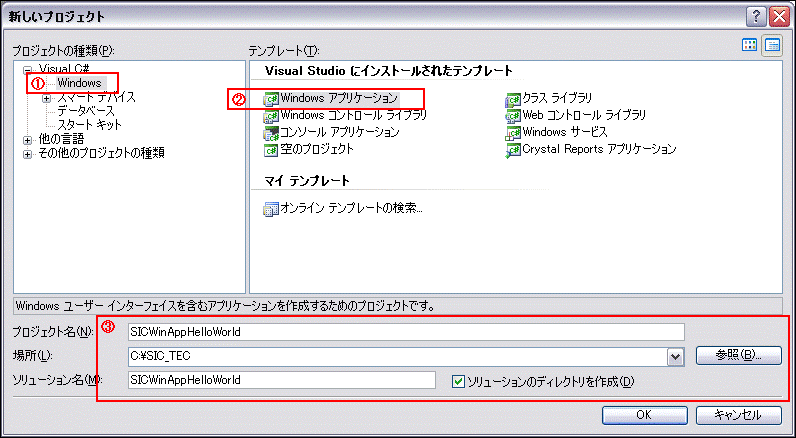The image size is (796, 438).
Task: Collapse the Visual C# tree node
Action: click(27, 71)
